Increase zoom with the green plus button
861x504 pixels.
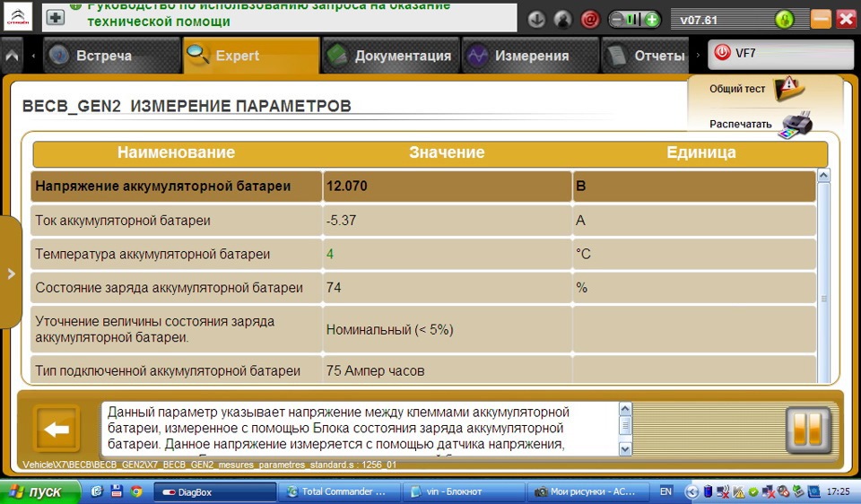[x=652, y=21]
